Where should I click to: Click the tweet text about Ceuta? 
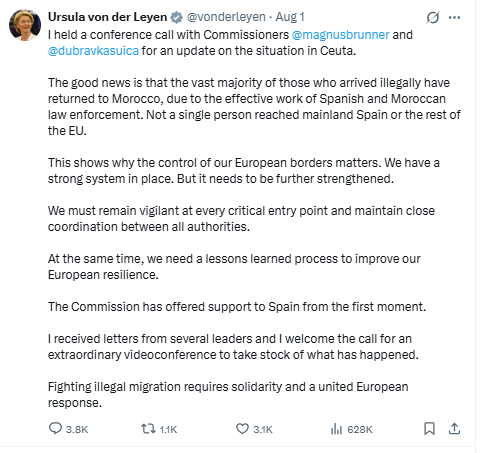click(254, 219)
